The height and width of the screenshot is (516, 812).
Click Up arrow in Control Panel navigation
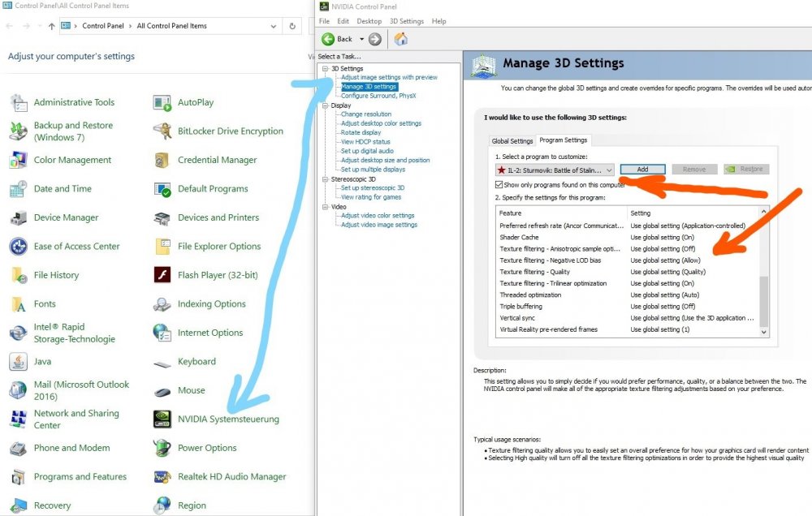[x=51, y=26]
